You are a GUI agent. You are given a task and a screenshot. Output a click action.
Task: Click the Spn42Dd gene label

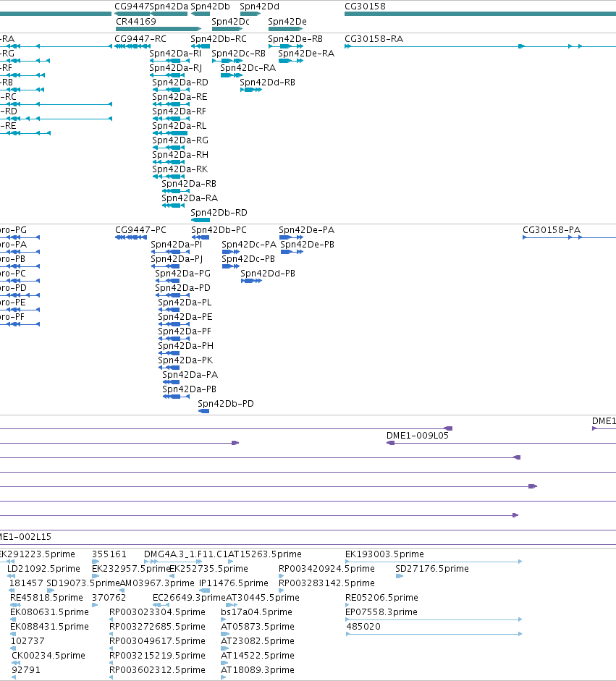(x=259, y=7)
